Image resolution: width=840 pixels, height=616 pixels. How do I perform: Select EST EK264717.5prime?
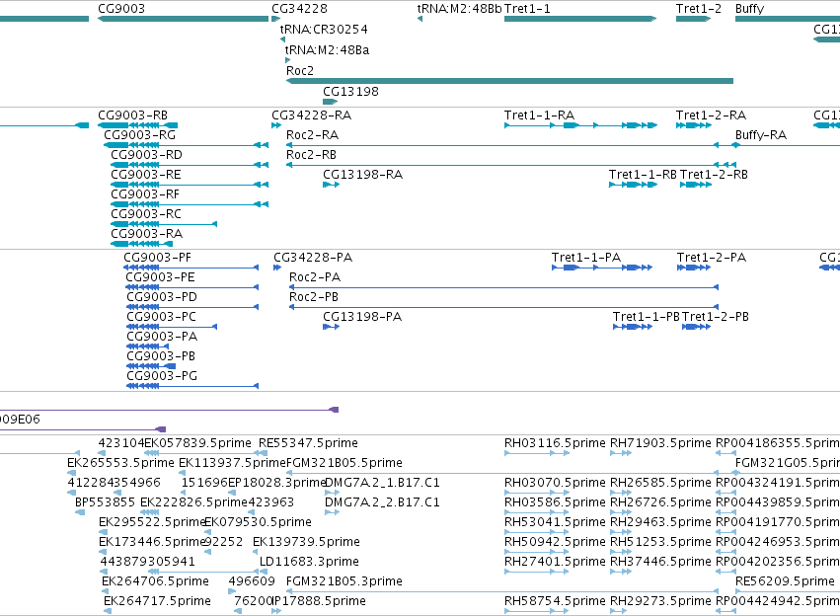(x=157, y=602)
